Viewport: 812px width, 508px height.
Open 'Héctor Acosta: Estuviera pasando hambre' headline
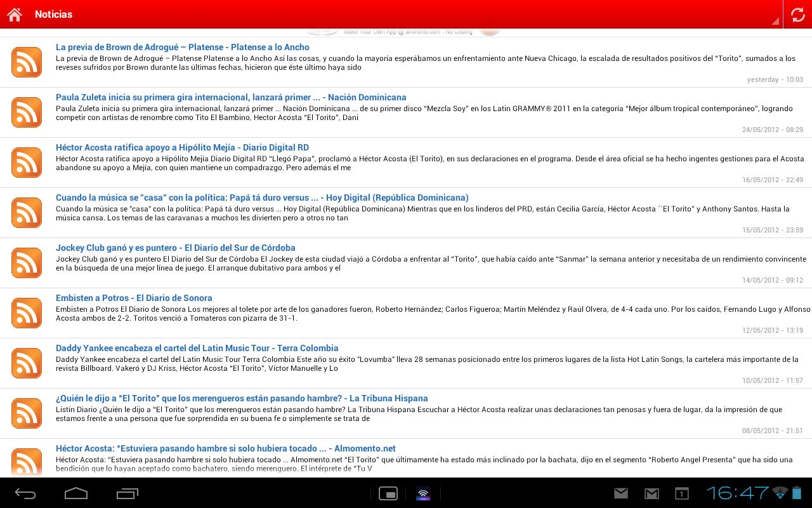[226, 448]
